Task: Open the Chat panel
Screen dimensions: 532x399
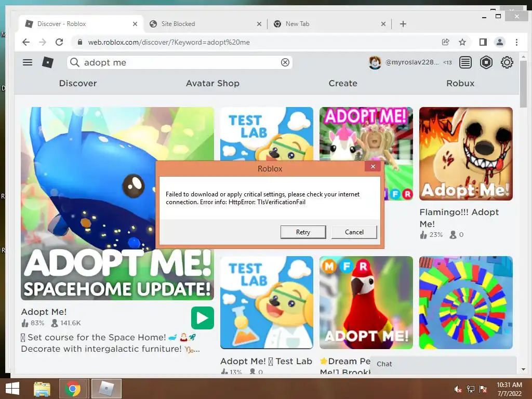Action: (443, 364)
